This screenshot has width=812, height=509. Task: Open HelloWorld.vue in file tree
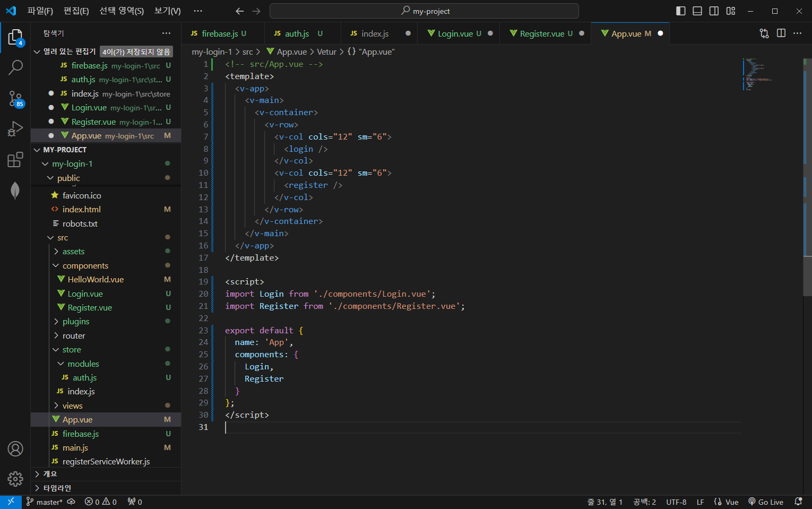pos(96,280)
